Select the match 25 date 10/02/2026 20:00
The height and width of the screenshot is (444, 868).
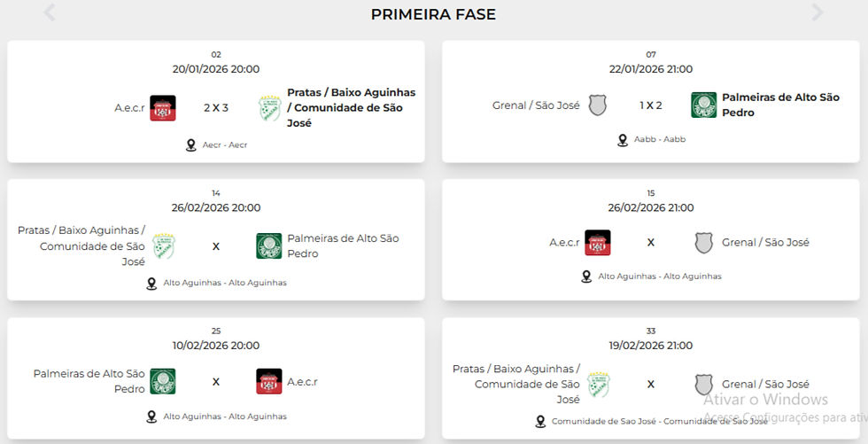tap(216, 346)
